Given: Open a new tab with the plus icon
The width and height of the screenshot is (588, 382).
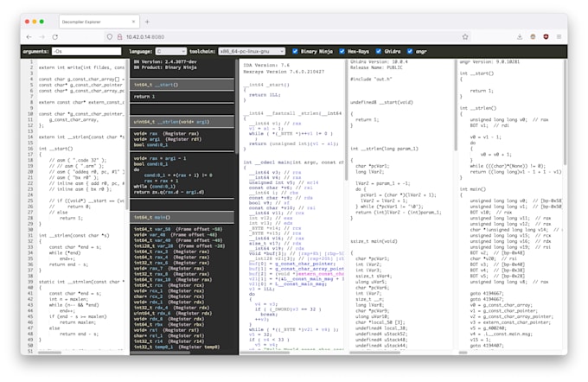Looking at the screenshot, I should 147,22.
